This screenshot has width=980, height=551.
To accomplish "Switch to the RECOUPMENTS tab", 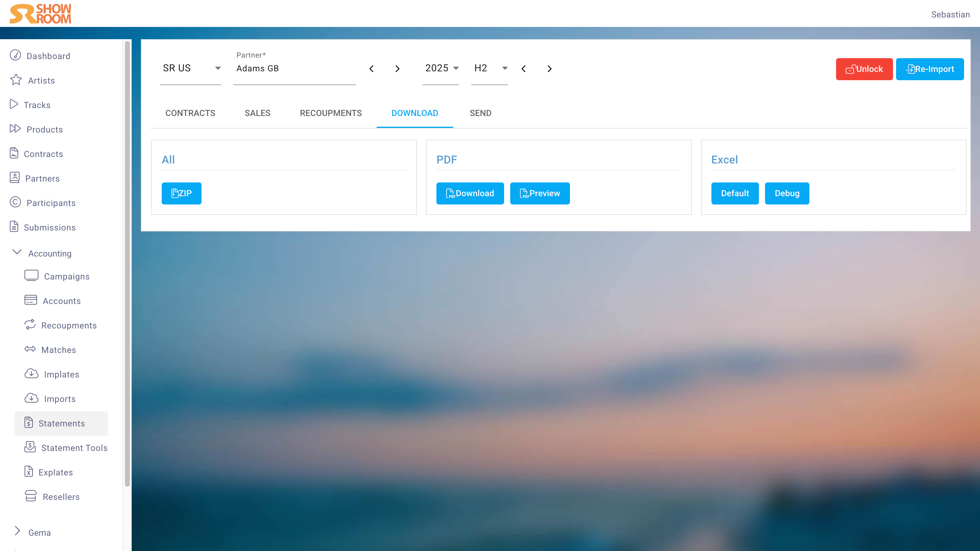I will tap(331, 113).
